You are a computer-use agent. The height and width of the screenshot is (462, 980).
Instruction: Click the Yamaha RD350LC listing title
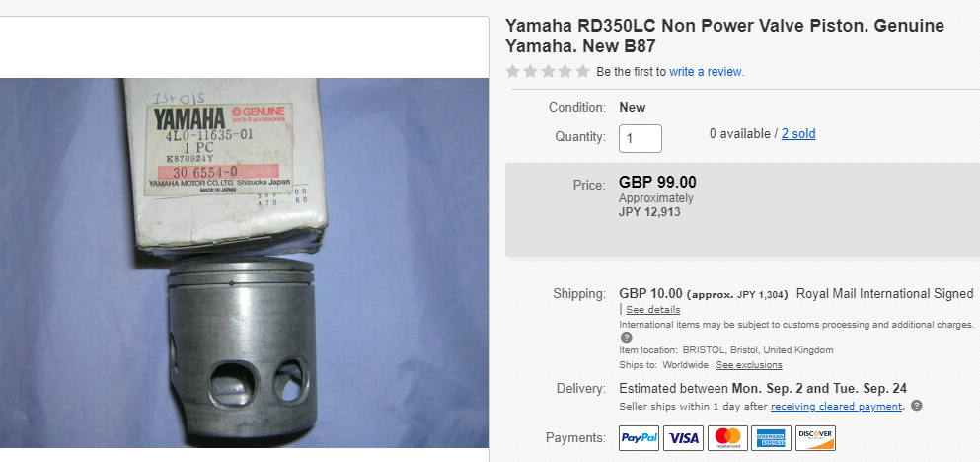(724, 36)
